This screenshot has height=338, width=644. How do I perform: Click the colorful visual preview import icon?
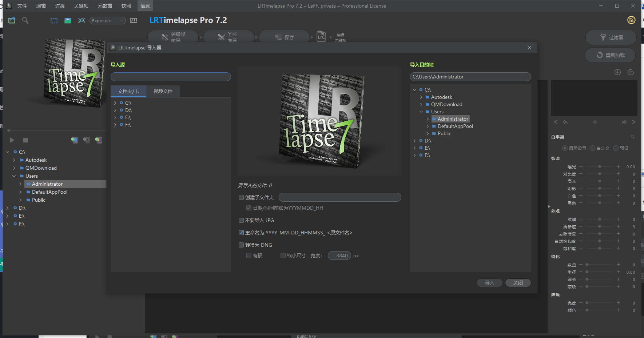pos(98,140)
